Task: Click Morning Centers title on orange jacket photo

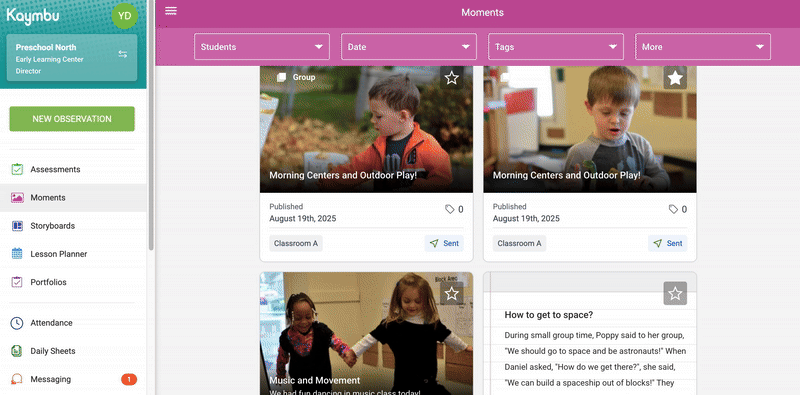Action: point(343,175)
